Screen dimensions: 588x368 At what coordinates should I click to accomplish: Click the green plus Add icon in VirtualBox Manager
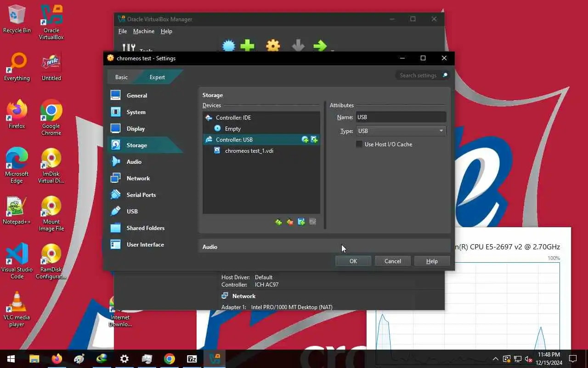[248, 46]
